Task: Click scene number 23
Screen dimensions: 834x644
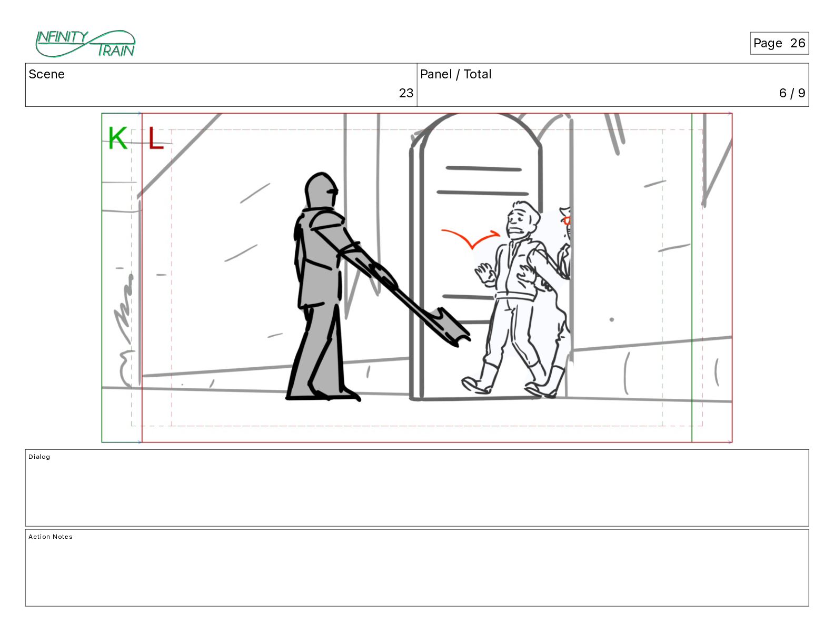Action: [406, 93]
